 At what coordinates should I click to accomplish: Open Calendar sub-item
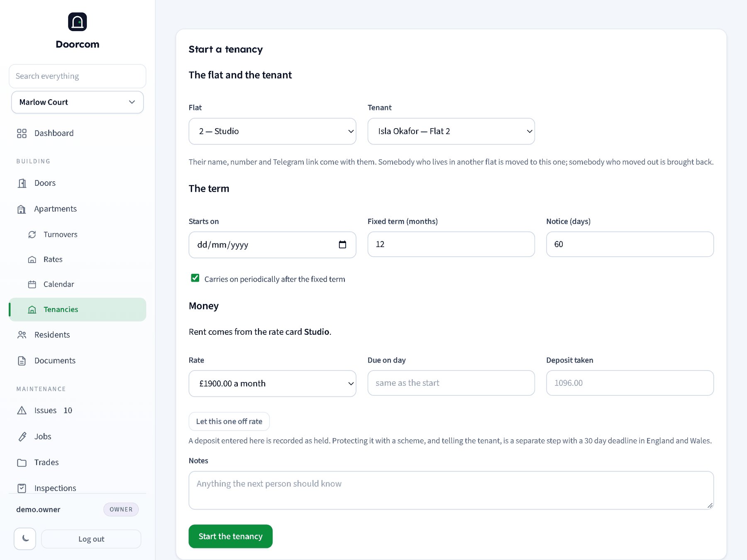[x=77, y=284]
